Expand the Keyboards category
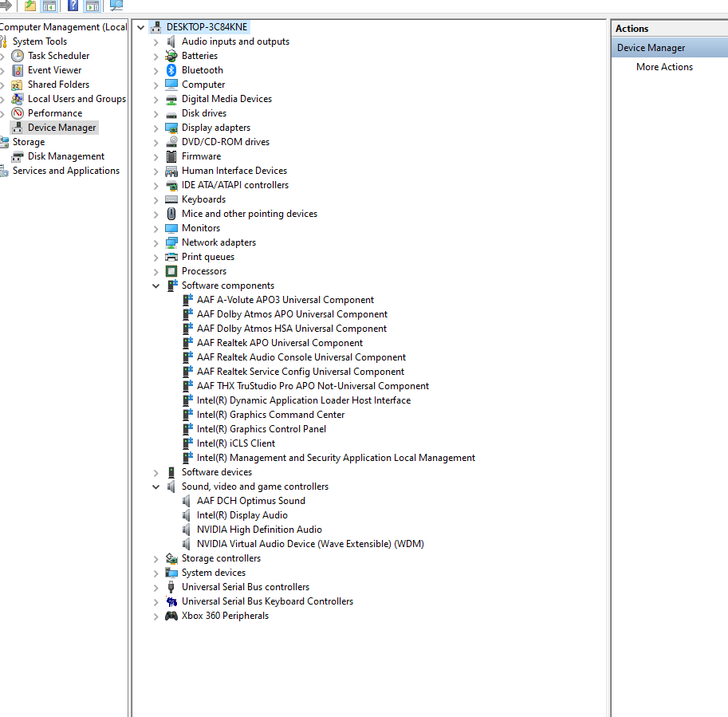Viewport: 728px width, 717px height. point(155,199)
